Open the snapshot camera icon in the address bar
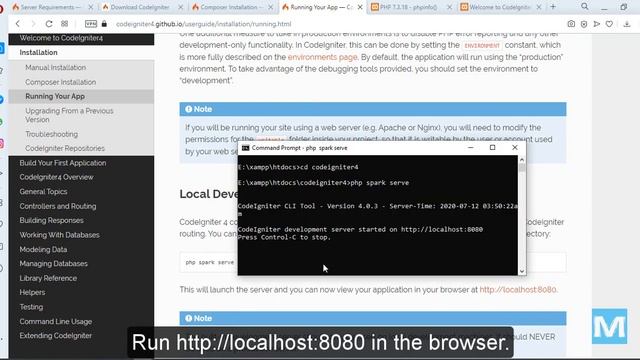The width and height of the screenshot is (640, 360). [x=571, y=24]
